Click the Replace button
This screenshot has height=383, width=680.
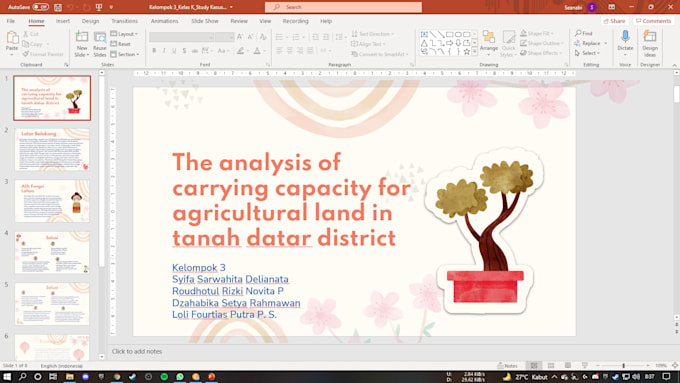587,43
